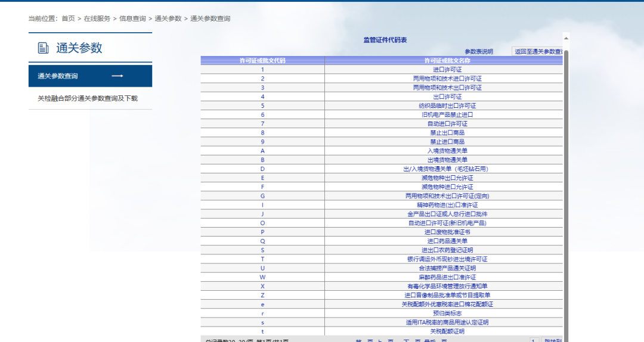This screenshot has height=342, width=644.
Task: Click the 跳转到 pagination button
Action: (552, 340)
